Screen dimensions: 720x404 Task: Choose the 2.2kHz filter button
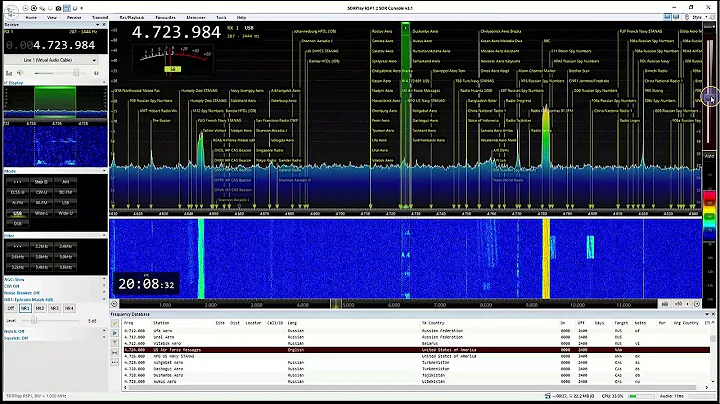pyautogui.click(x=41, y=246)
